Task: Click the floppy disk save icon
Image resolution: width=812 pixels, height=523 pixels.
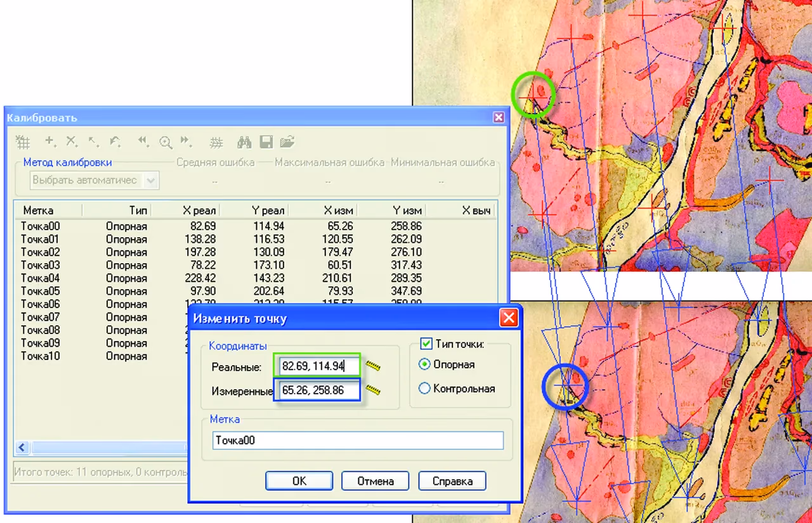Action: pos(266,142)
